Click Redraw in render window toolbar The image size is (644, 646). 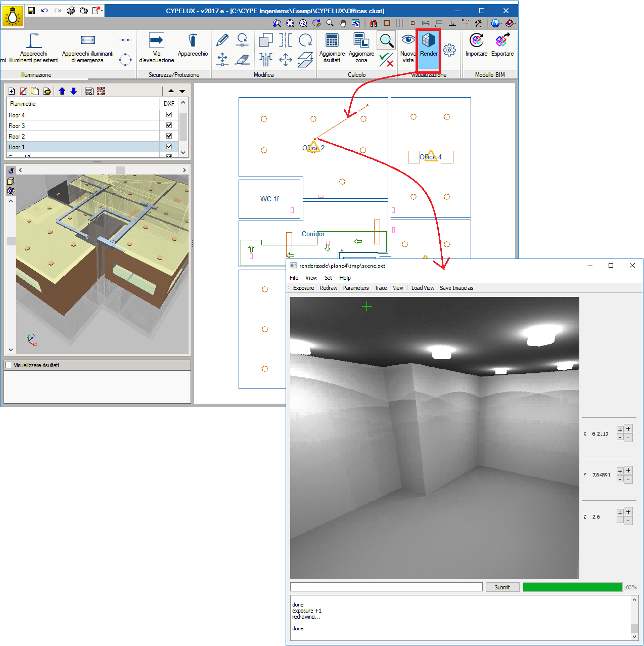click(x=329, y=288)
